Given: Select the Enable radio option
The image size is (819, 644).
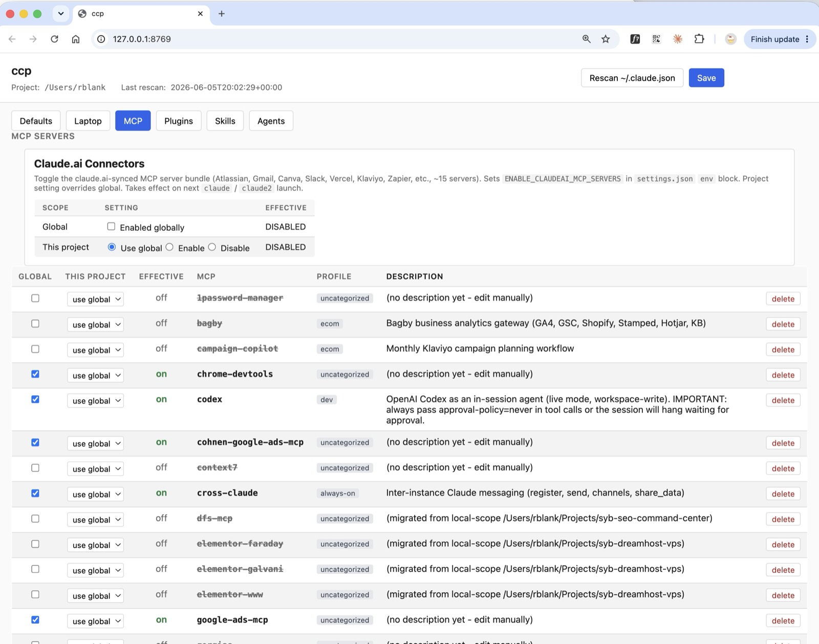Looking at the screenshot, I should point(169,247).
